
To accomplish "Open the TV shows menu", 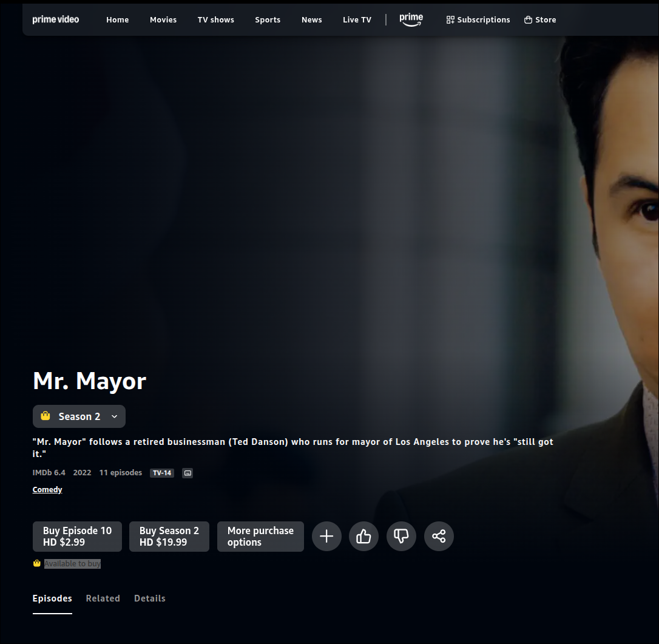I will click(215, 20).
